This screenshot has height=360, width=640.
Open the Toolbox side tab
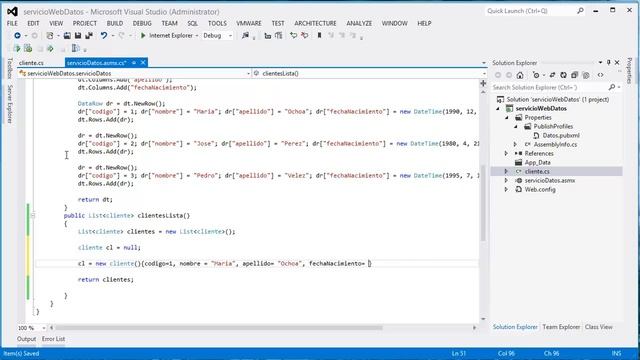point(9,68)
